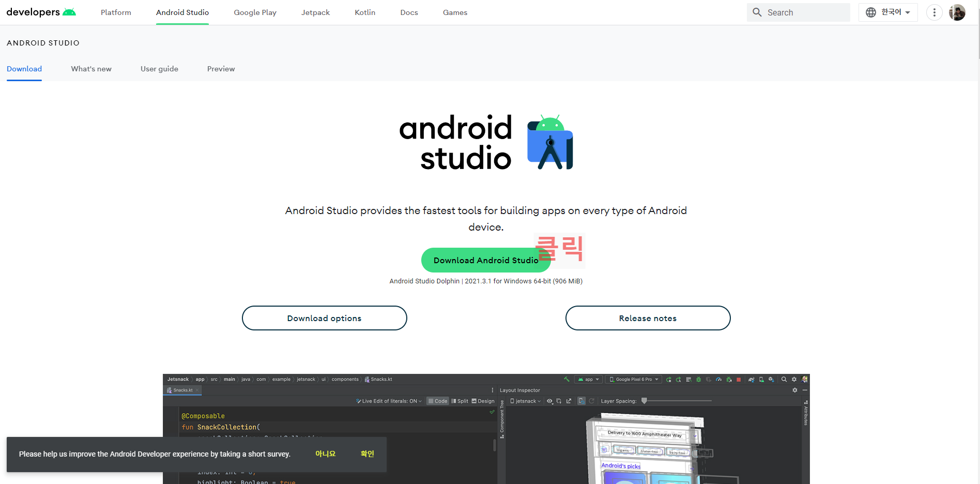Select Android Studio in top navigation

(x=182, y=12)
